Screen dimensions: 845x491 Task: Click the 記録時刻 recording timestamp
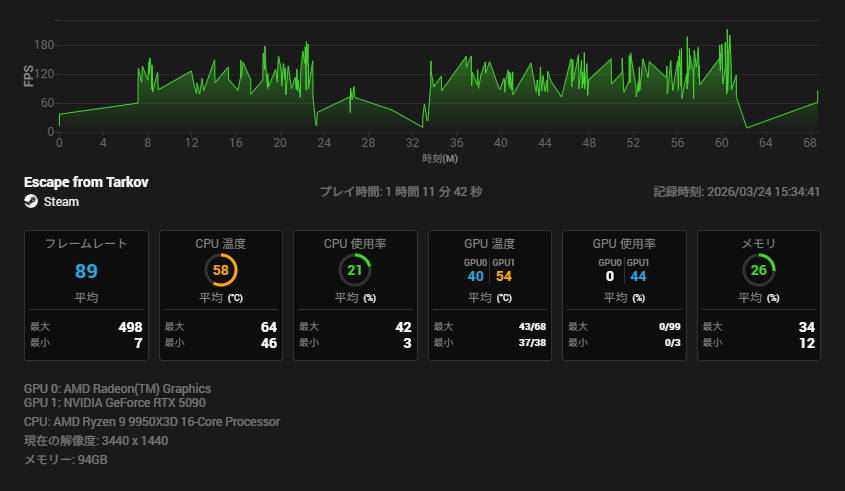(736, 191)
